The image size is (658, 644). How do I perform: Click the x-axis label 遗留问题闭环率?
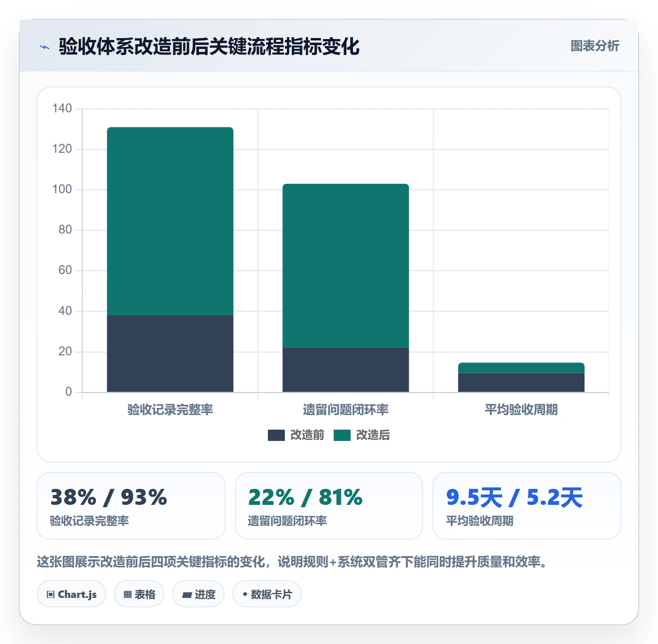[345, 410]
